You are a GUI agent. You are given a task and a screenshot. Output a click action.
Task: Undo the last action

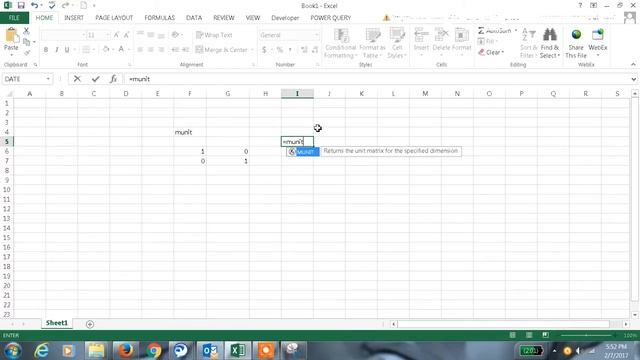coord(35,5)
